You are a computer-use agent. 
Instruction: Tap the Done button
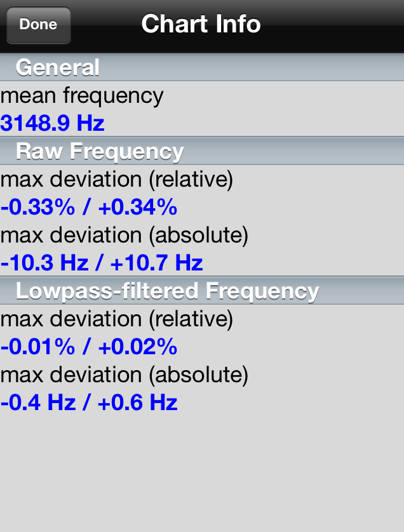coord(38,25)
